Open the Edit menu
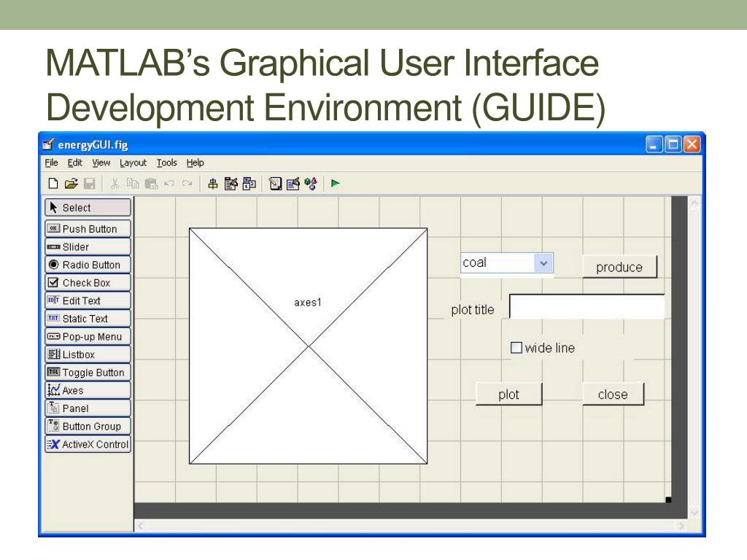Screen dimensions: 747x560 (75, 163)
